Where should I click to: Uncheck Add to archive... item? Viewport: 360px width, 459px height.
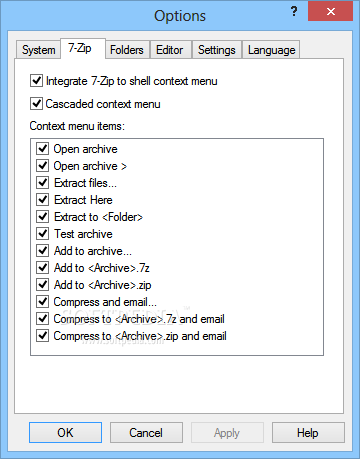tap(43, 251)
